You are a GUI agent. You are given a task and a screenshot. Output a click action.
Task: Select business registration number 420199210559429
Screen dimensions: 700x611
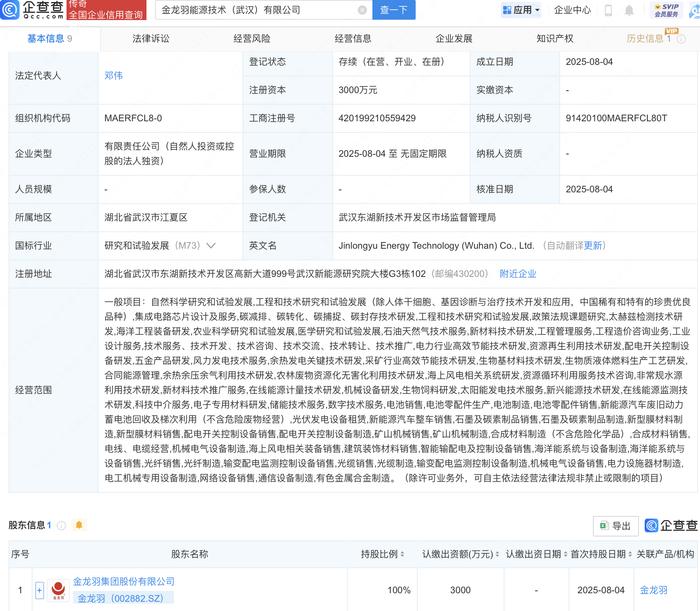(377, 118)
